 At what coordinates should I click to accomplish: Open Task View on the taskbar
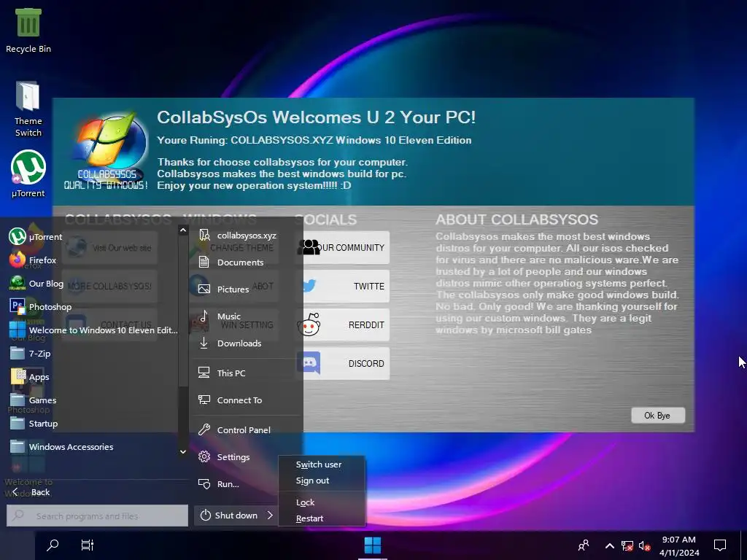88,545
